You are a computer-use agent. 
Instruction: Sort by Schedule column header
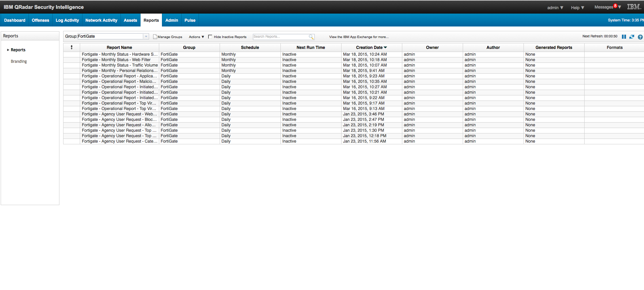click(250, 48)
